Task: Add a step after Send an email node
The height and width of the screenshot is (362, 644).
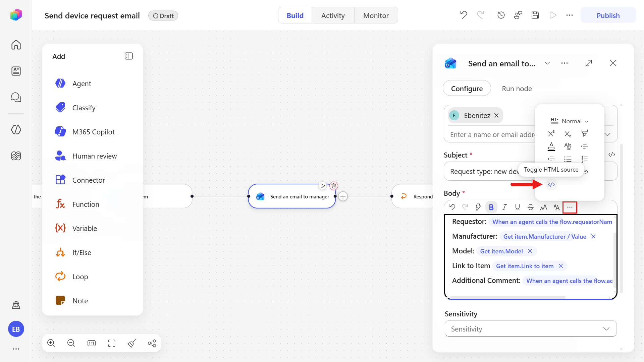Action: tap(343, 196)
